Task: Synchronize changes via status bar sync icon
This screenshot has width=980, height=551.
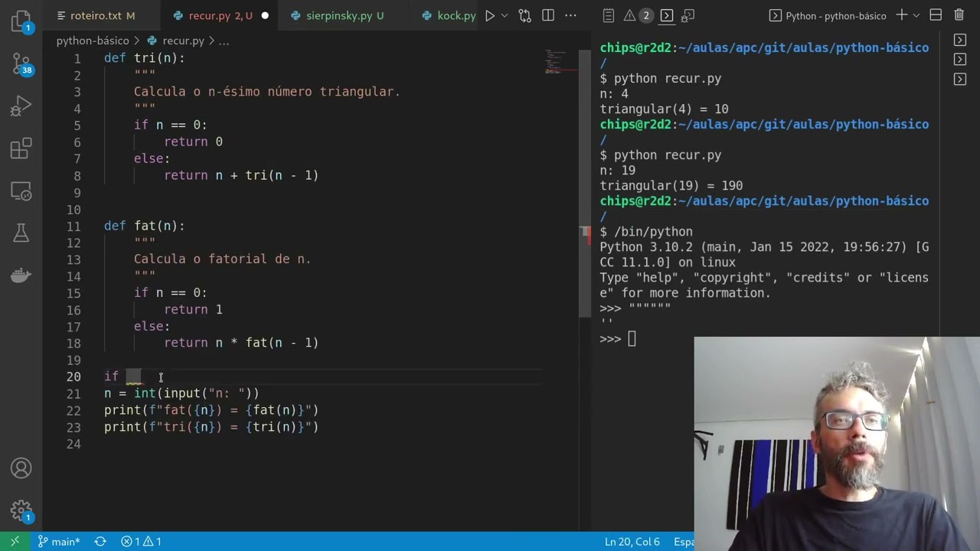Action: pyautogui.click(x=100, y=541)
